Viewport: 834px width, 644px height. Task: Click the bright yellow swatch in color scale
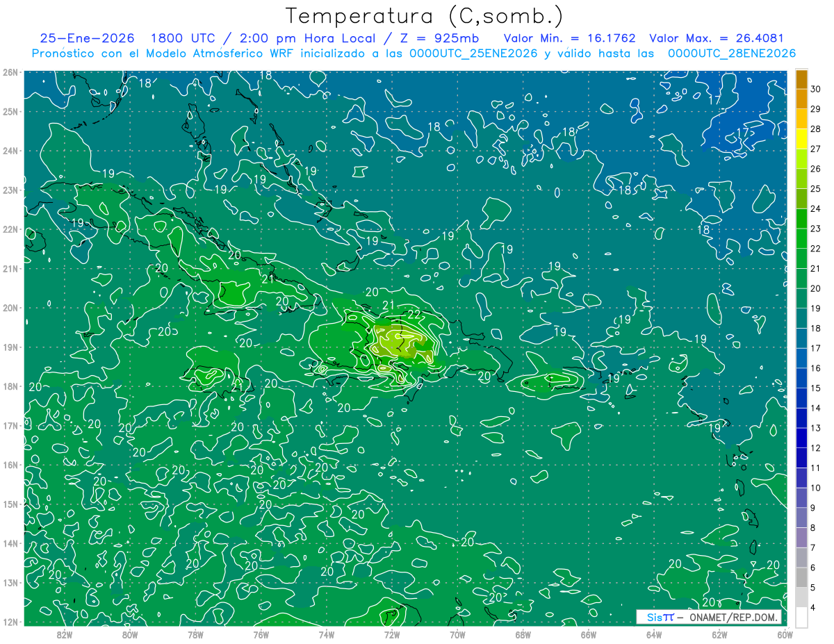coord(801,139)
